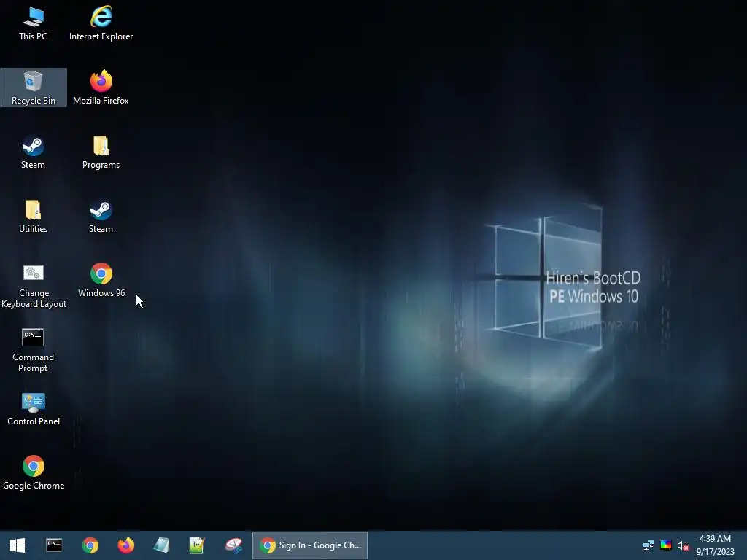Launch Command Prompt from the taskbar
The height and width of the screenshot is (560, 747).
pos(54,545)
